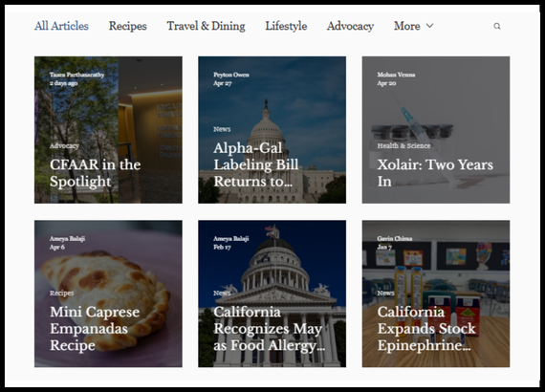
Task: Click the News label on Alpha-Gal card
Action: (222, 129)
